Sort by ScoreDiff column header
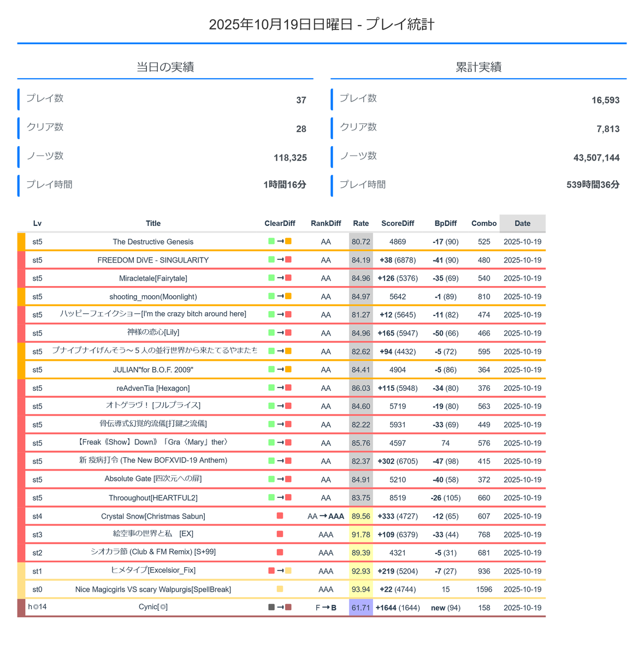644x655 pixels. 398,223
